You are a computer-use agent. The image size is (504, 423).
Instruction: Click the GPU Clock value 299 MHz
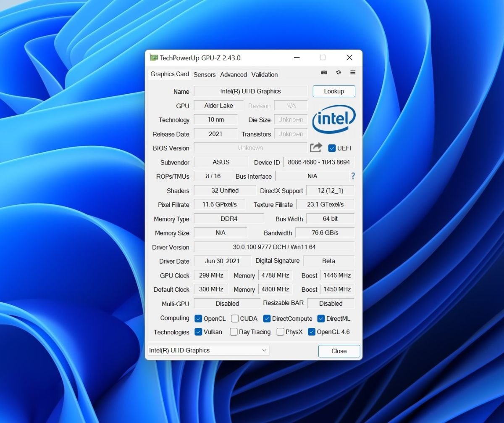[x=211, y=275]
